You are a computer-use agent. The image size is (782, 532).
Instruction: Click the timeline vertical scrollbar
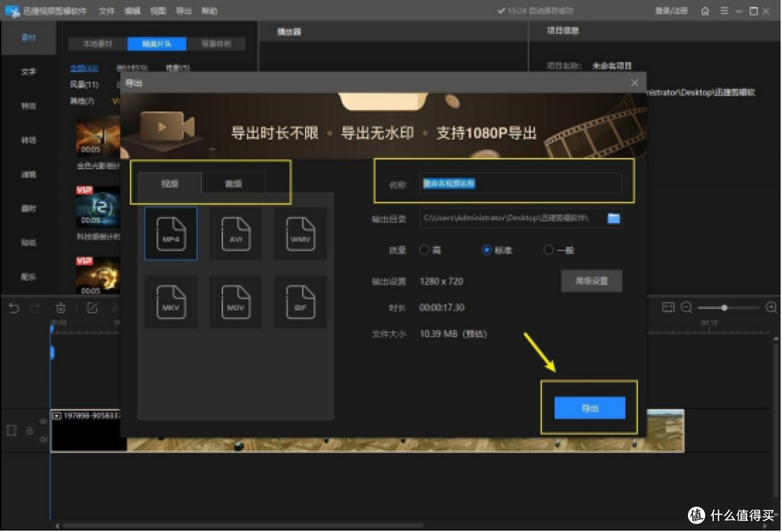[775, 419]
